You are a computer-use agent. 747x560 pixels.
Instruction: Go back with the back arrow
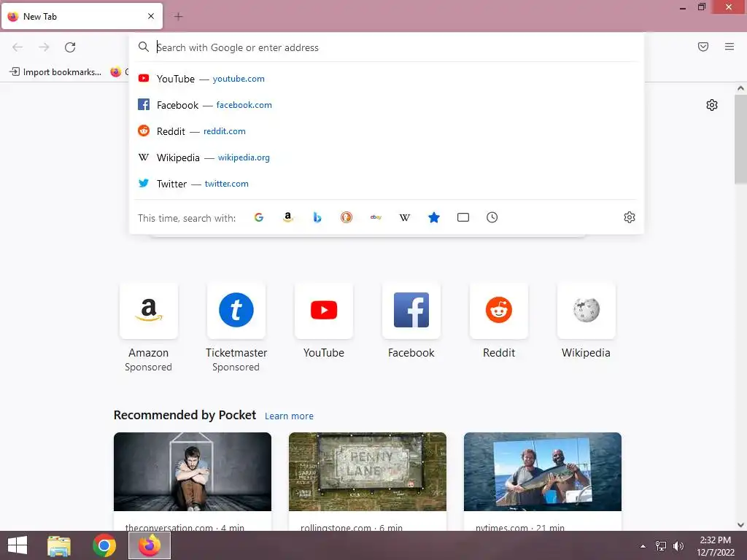(x=18, y=47)
